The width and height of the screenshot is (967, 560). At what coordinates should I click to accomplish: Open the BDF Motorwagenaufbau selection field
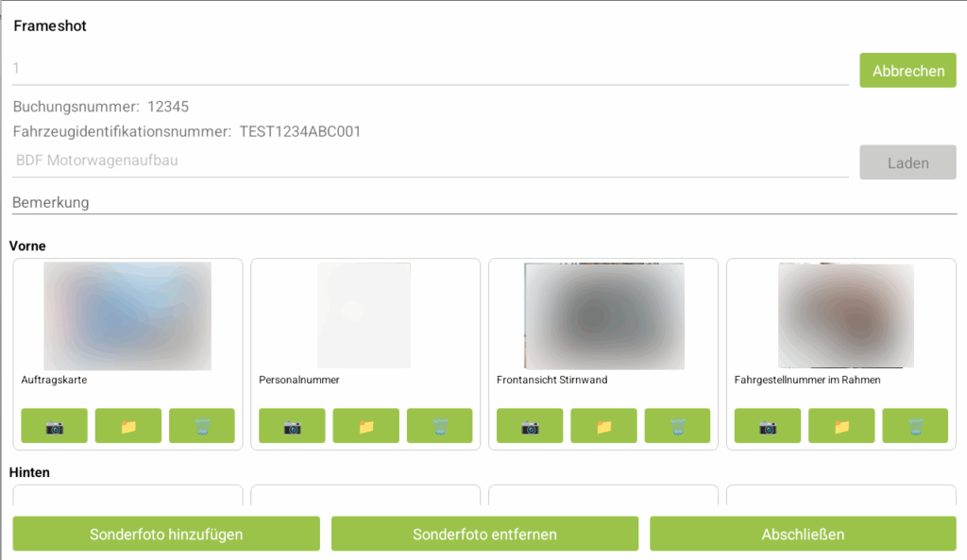click(430, 161)
